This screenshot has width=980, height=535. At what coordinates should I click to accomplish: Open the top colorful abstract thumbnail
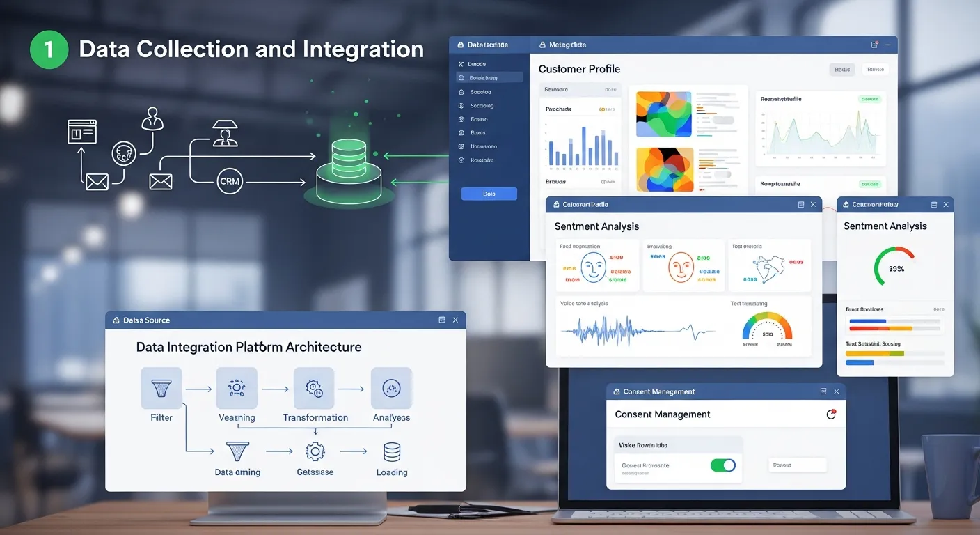[664, 114]
